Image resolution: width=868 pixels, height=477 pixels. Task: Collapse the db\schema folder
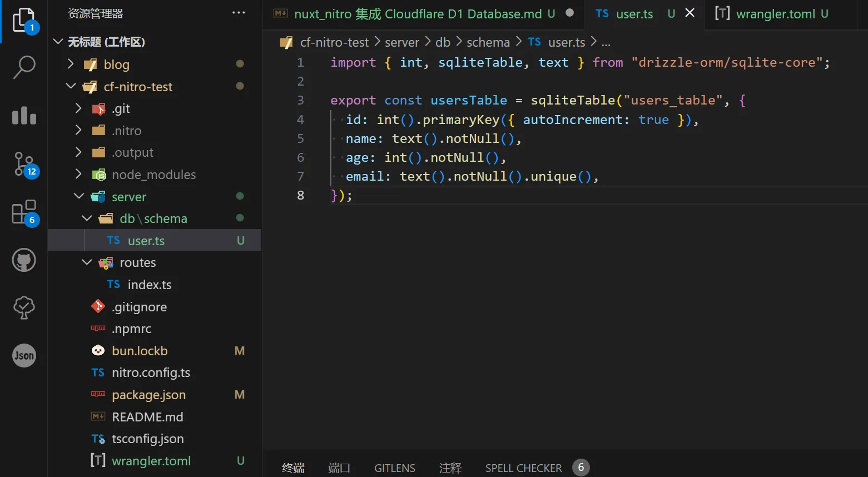(x=87, y=218)
